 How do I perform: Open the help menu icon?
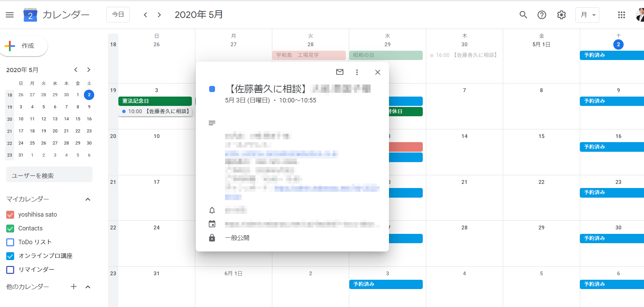(542, 15)
